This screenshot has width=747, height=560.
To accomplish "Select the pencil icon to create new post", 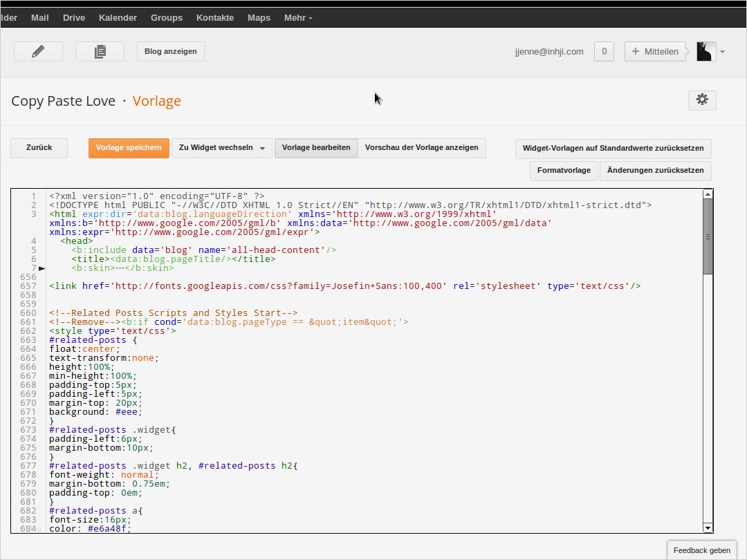I will (x=38, y=50).
